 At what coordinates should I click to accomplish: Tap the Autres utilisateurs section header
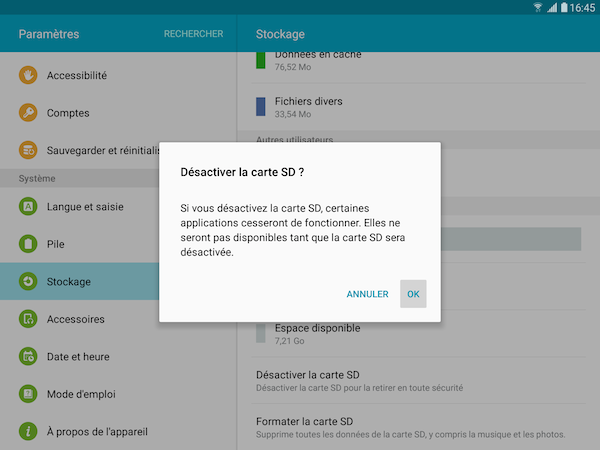pos(295,139)
